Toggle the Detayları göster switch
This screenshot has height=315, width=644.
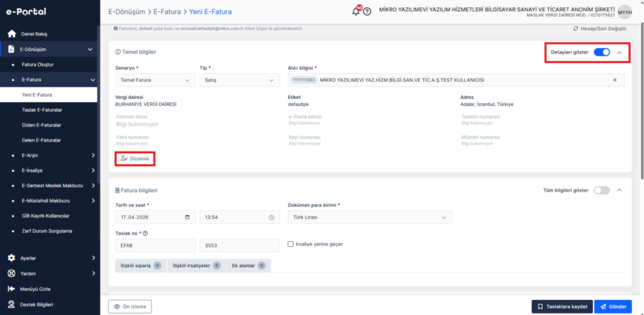click(602, 53)
